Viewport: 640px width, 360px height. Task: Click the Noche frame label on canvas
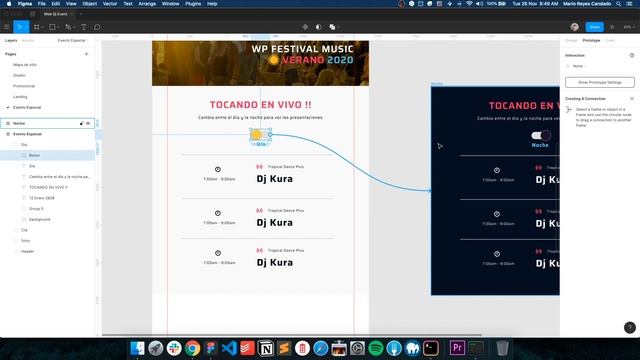point(437,84)
